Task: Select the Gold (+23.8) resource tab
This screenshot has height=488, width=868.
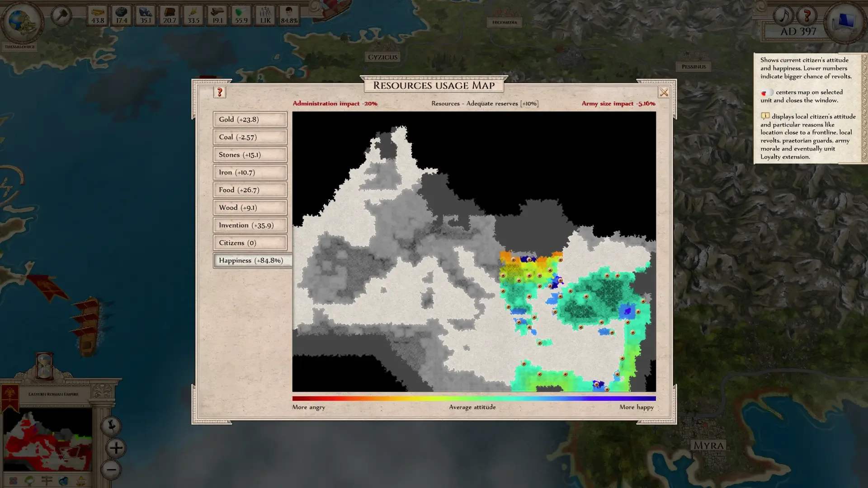Action: pos(250,119)
